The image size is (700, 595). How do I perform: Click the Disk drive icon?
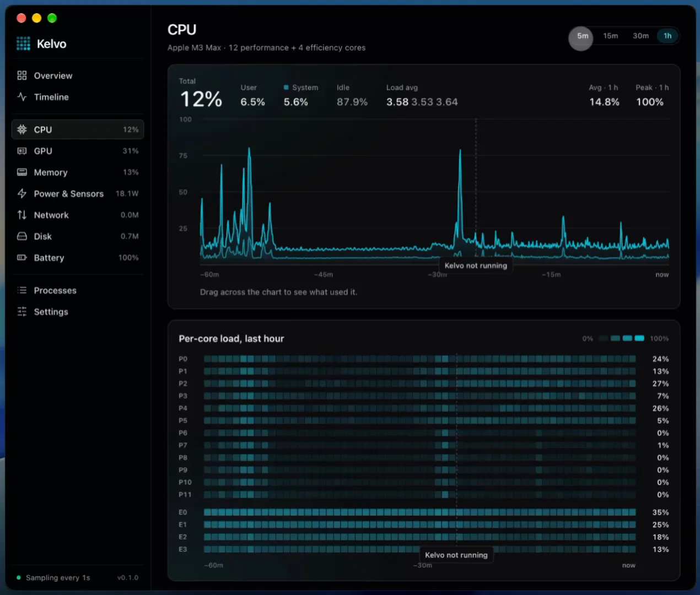click(22, 236)
